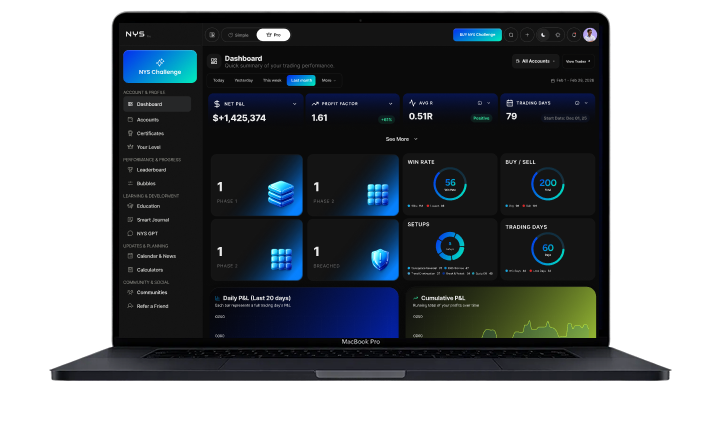722x433 pixels.
Task: Select the This week filter tab
Action: point(272,80)
